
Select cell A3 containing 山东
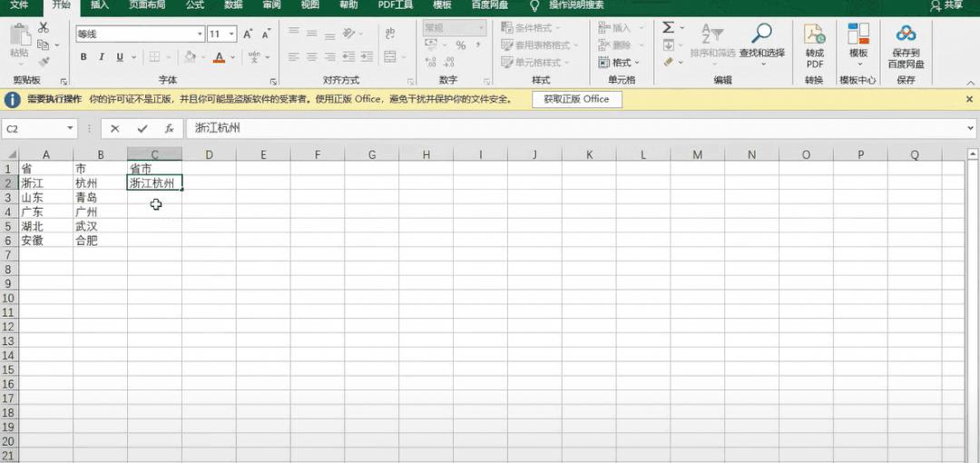45,197
